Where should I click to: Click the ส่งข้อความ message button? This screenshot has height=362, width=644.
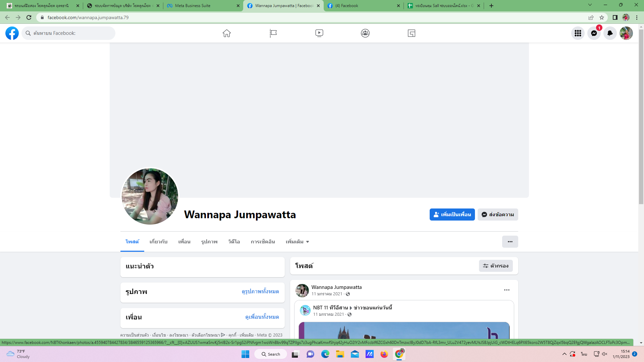(x=498, y=215)
